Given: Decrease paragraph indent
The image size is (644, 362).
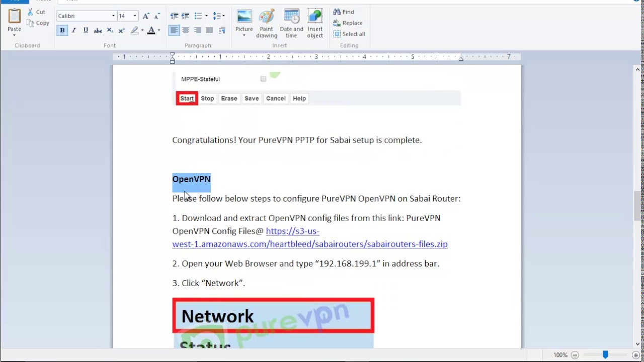Looking at the screenshot, I should click(x=174, y=16).
